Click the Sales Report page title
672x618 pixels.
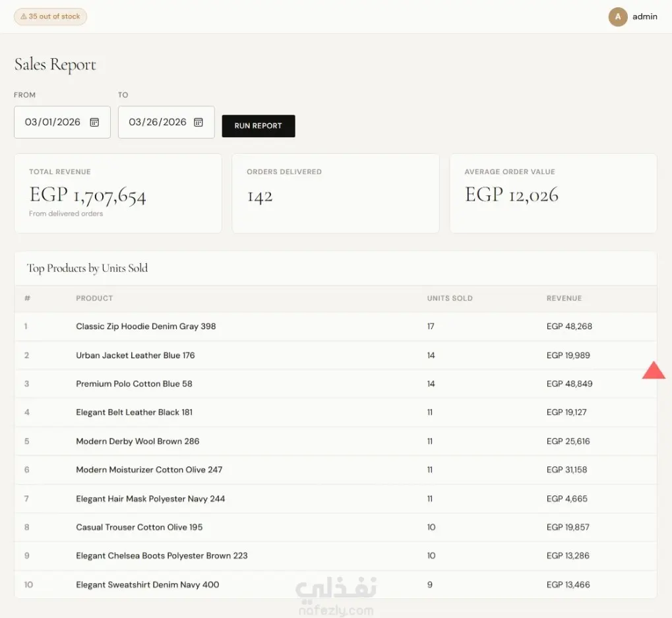[55, 65]
